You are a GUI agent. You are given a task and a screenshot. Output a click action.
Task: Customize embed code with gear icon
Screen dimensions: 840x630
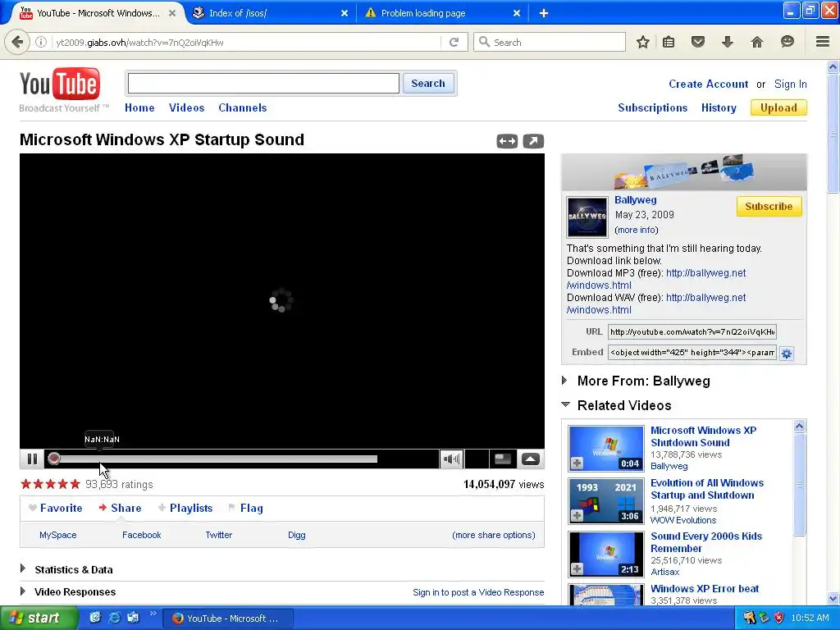pos(787,354)
